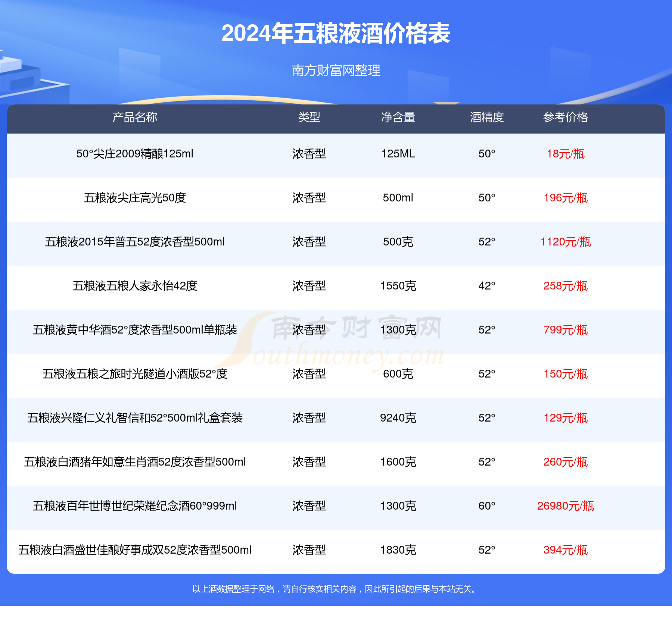Select product 五粮液百年世博世纪荣耀纪念酒60°999ml
This screenshot has width=672, height=623.
pyautogui.click(x=135, y=506)
